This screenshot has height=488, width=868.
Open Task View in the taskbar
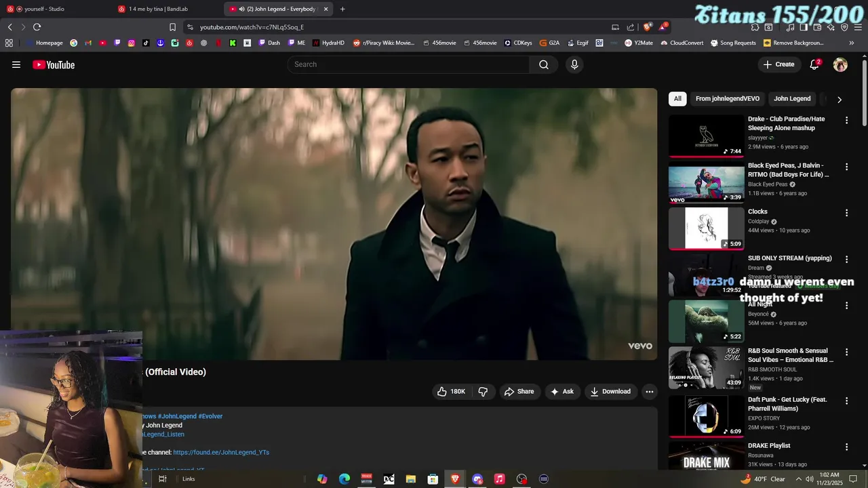point(163,479)
